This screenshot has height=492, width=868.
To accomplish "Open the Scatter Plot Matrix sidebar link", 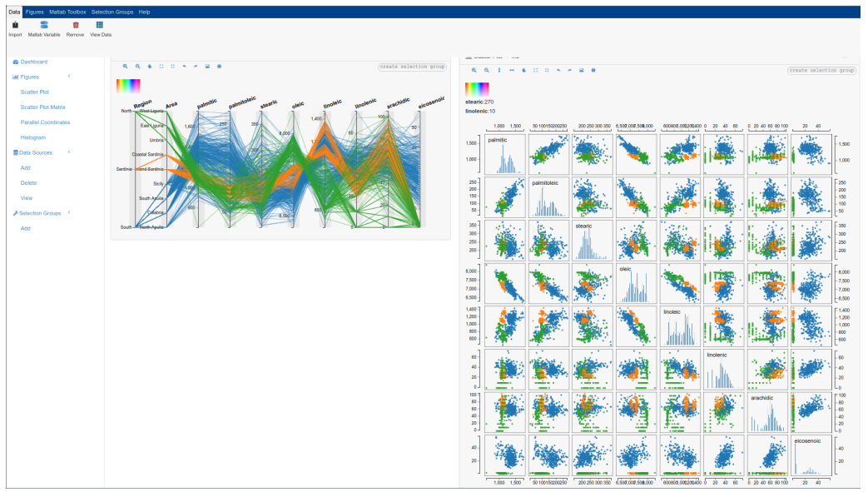I will pyautogui.click(x=43, y=107).
